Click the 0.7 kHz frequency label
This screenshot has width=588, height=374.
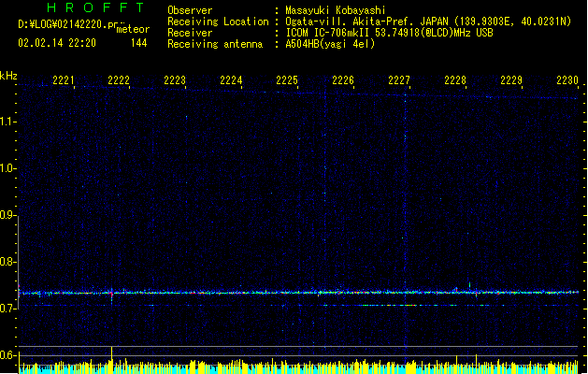pyautogui.click(x=8, y=309)
